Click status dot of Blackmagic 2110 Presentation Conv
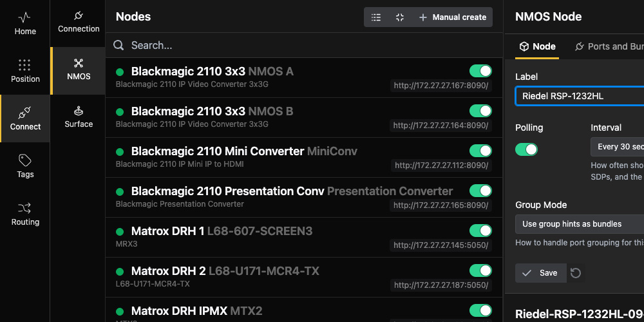This screenshot has height=322, width=644. click(120, 192)
